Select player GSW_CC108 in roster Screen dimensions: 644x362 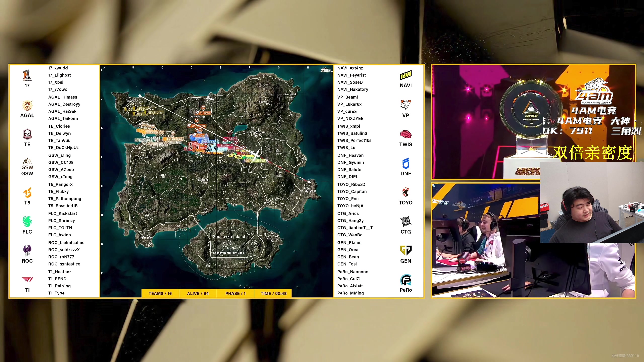coord(61,162)
